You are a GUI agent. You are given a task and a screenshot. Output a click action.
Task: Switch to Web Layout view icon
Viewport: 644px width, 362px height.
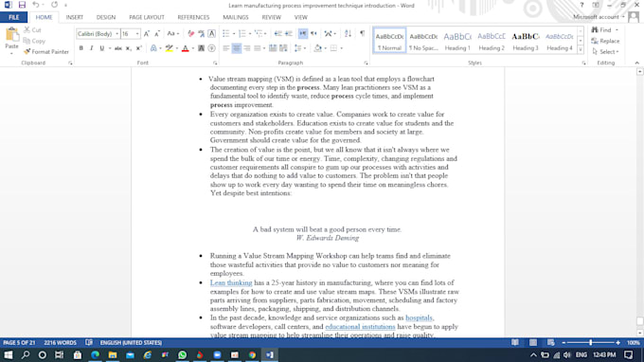tap(551, 343)
